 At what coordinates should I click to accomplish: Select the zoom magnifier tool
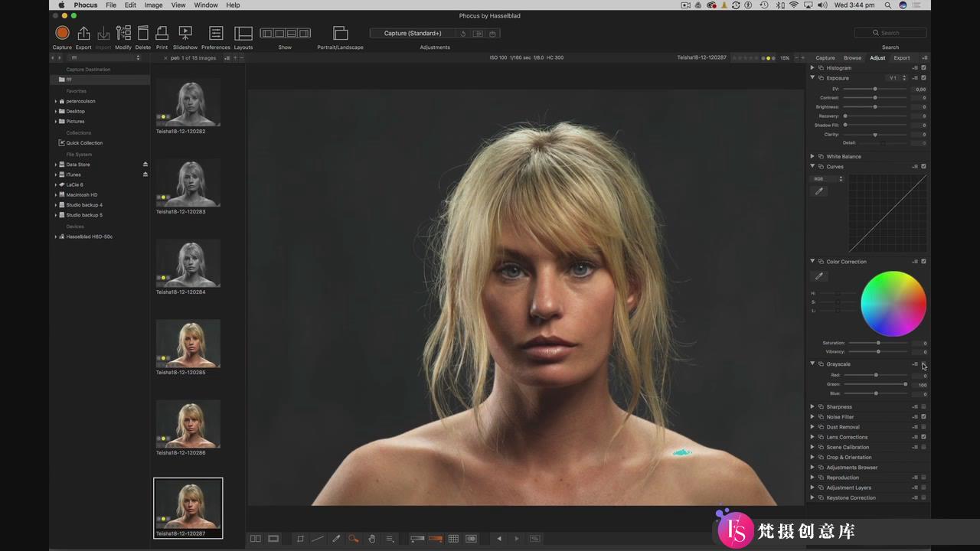tap(354, 539)
